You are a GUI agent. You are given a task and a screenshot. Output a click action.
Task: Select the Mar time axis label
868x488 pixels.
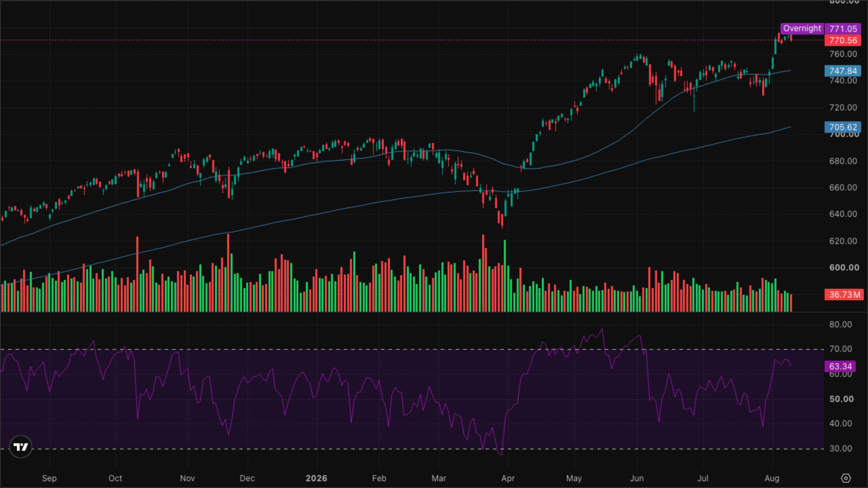[x=439, y=479]
